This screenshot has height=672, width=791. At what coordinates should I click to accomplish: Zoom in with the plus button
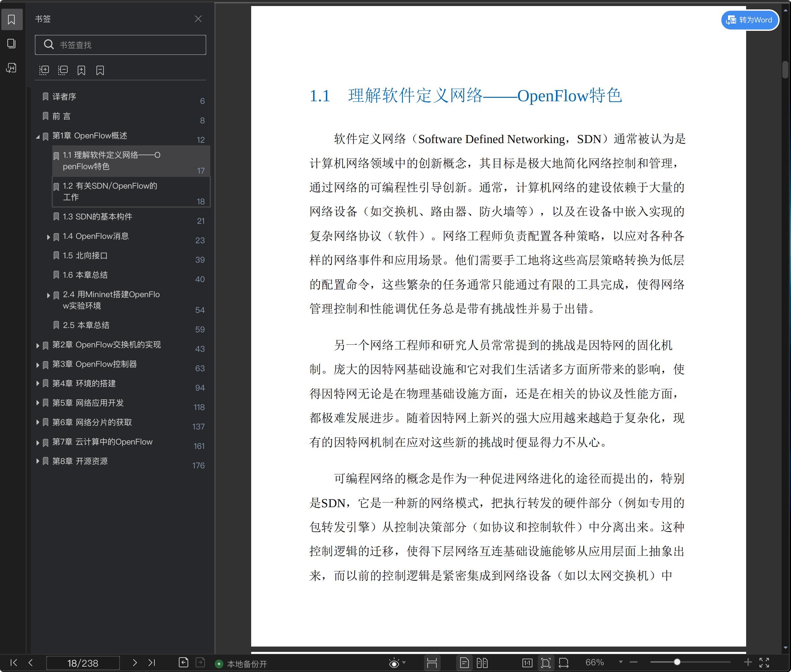(748, 663)
